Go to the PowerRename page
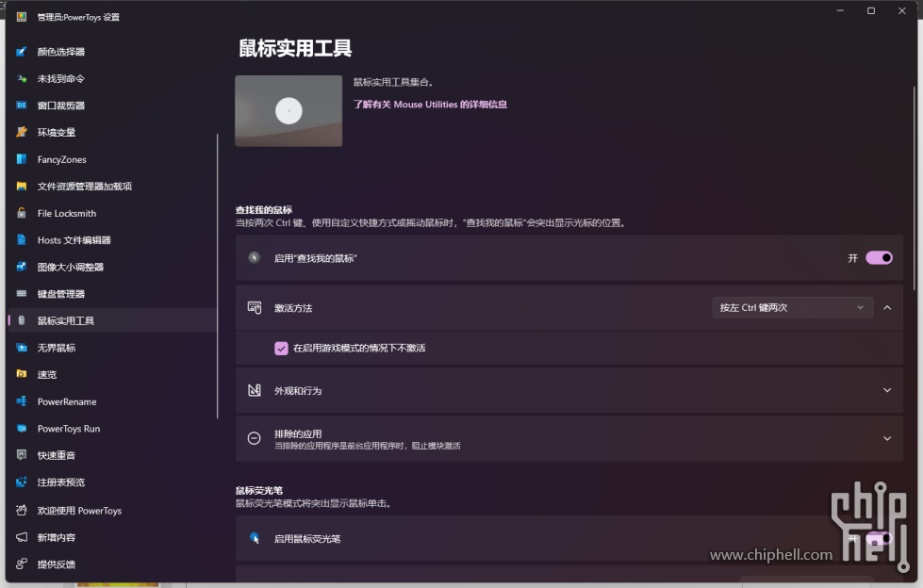The image size is (923, 588). pos(112,401)
